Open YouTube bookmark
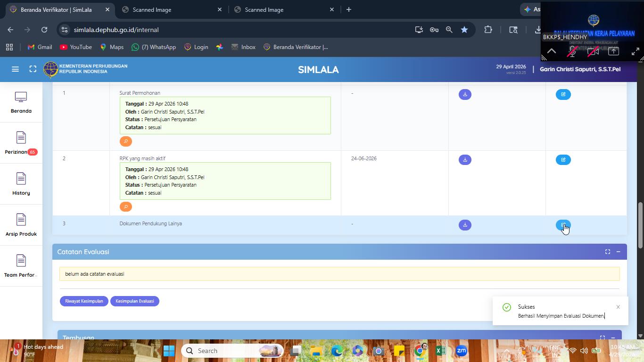 76,47
